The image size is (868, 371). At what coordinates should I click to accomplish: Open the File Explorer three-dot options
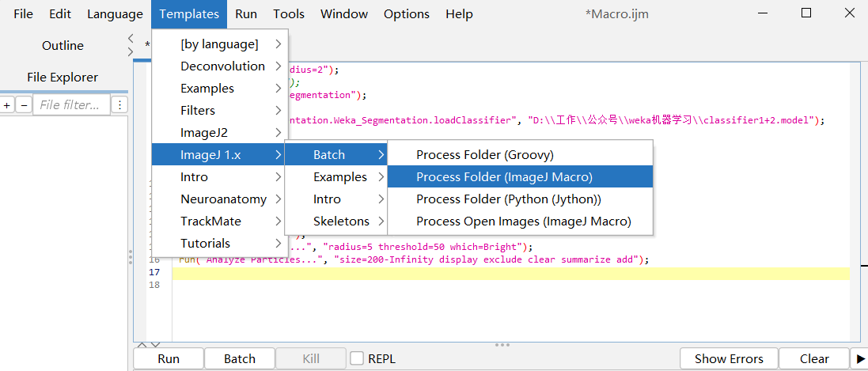[x=119, y=104]
